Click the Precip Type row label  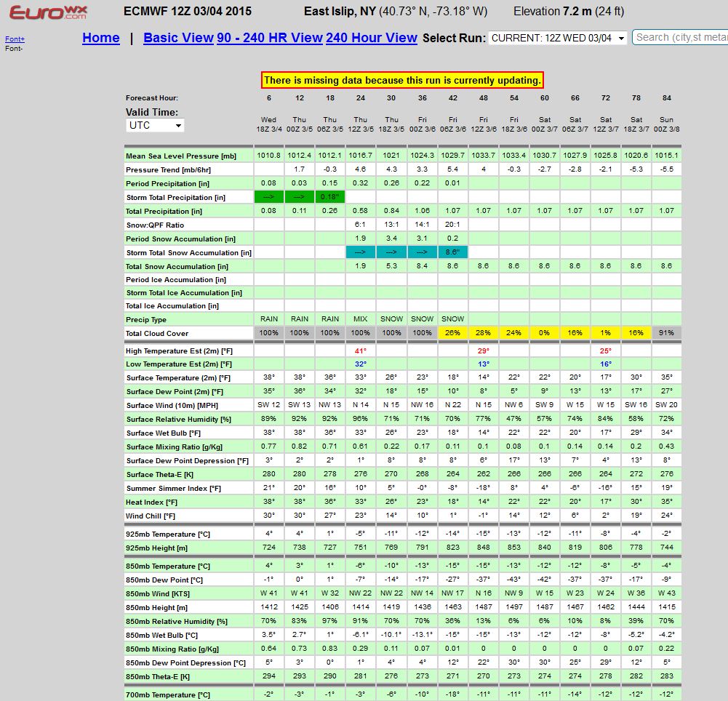(145, 320)
